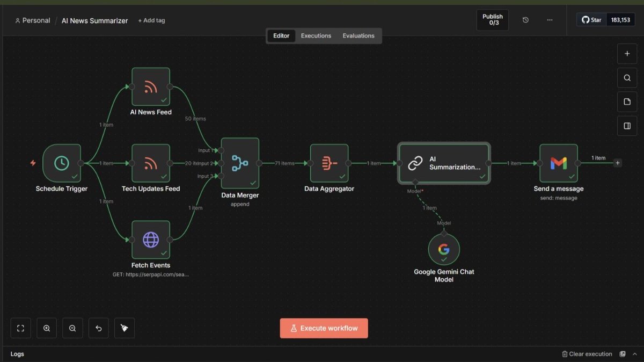Toggle the side panel icon
Screen dimensions: 644x362
pyautogui.click(x=627, y=126)
